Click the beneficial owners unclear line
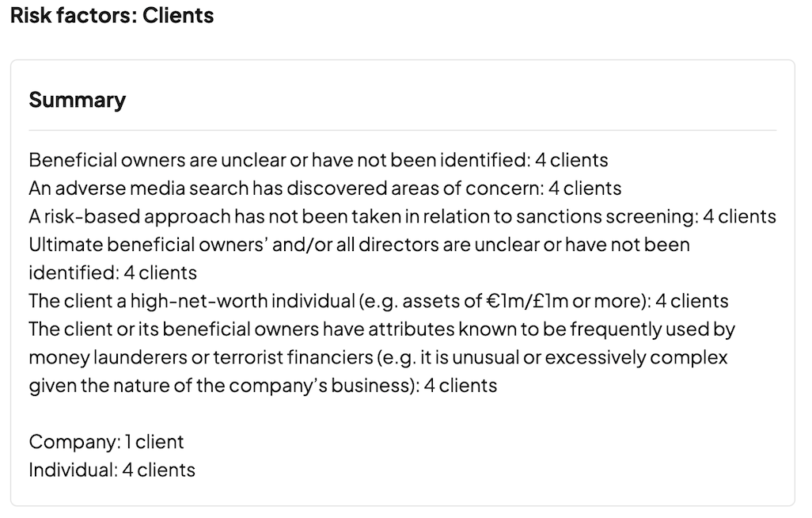812x518 pixels. tap(318, 160)
